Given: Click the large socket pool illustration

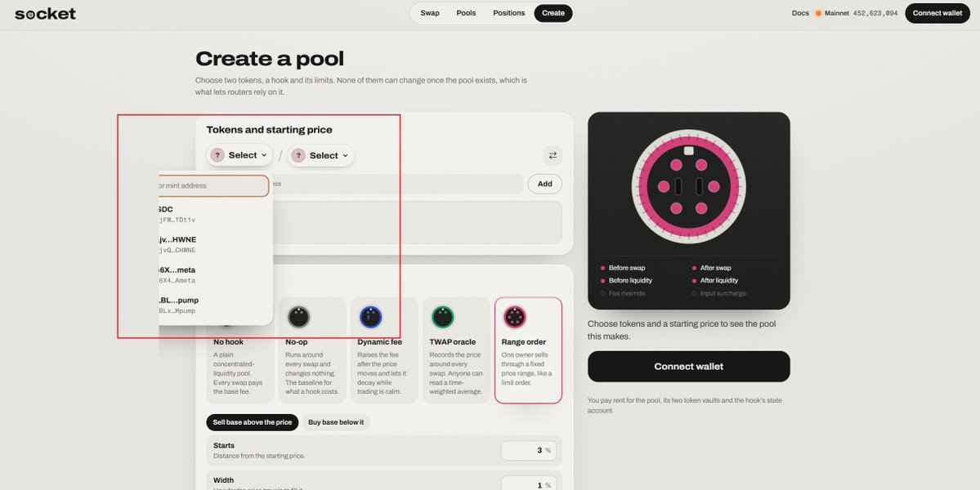Looking at the screenshot, I should point(689,186).
